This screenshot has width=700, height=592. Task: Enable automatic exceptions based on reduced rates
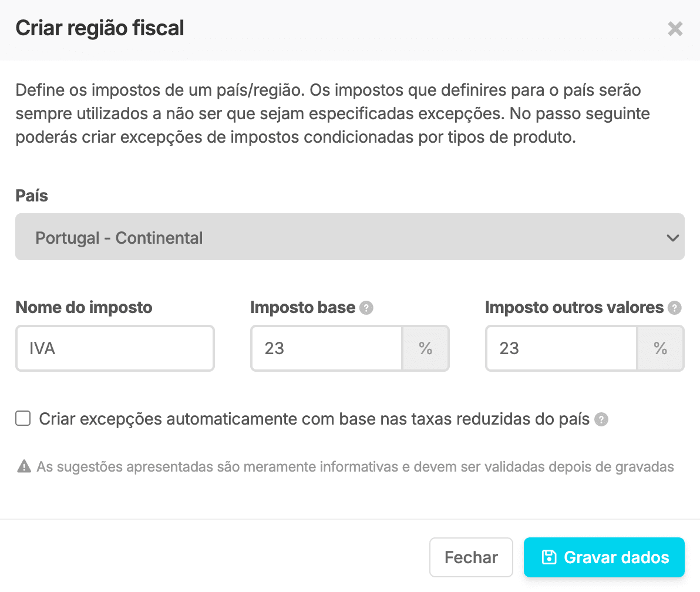click(x=22, y=418)
